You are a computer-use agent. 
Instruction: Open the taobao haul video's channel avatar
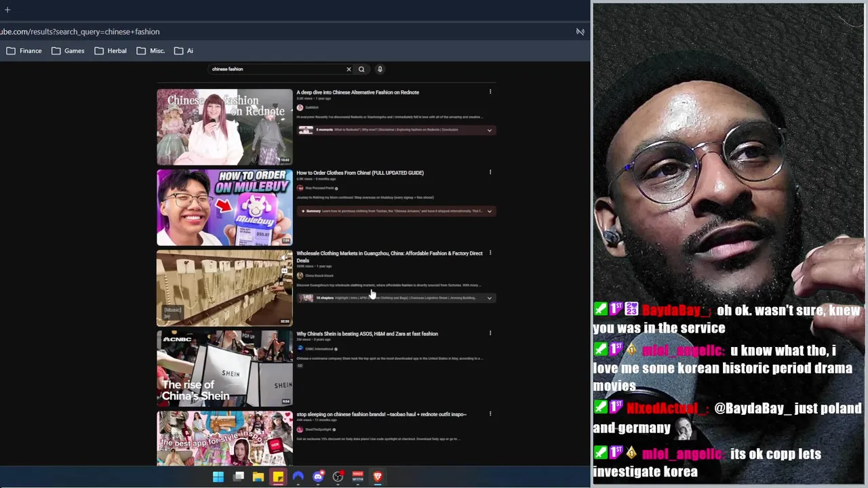pyautogui.click(x=300, y=429)
